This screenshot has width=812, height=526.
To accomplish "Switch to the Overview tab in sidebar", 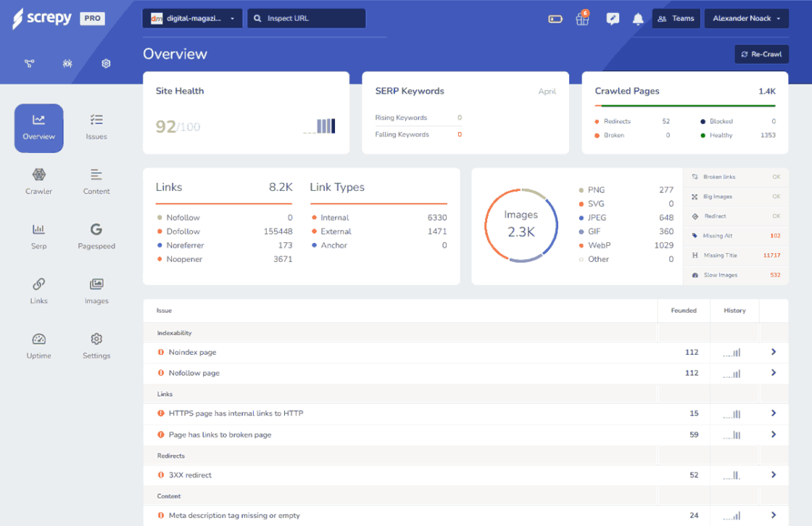I will point(38,128).
